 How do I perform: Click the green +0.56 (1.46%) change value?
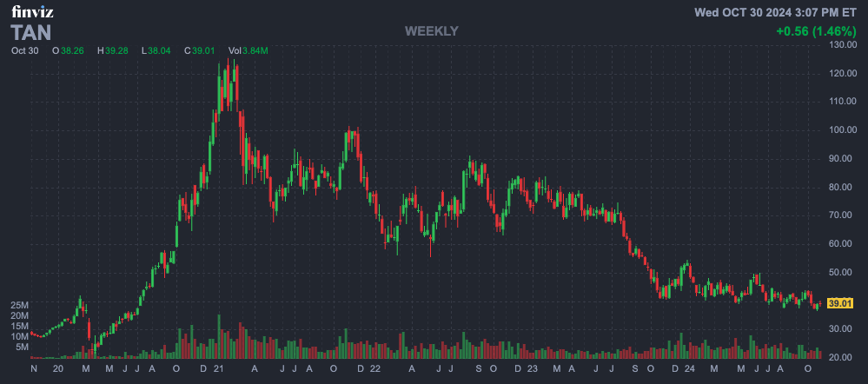pos(816,31)
